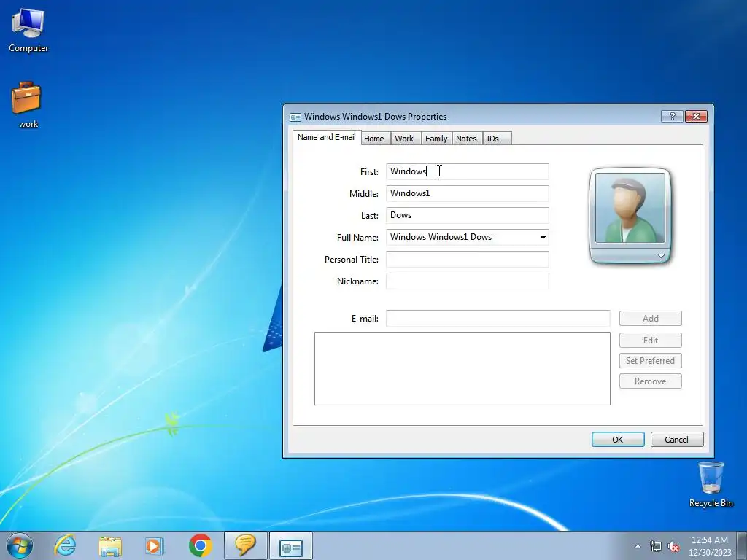The width and height of the screenshot is (747, 560).
Task: Click the Edit e-mail button
Action: pyautogui.click(x=650, y=340)
